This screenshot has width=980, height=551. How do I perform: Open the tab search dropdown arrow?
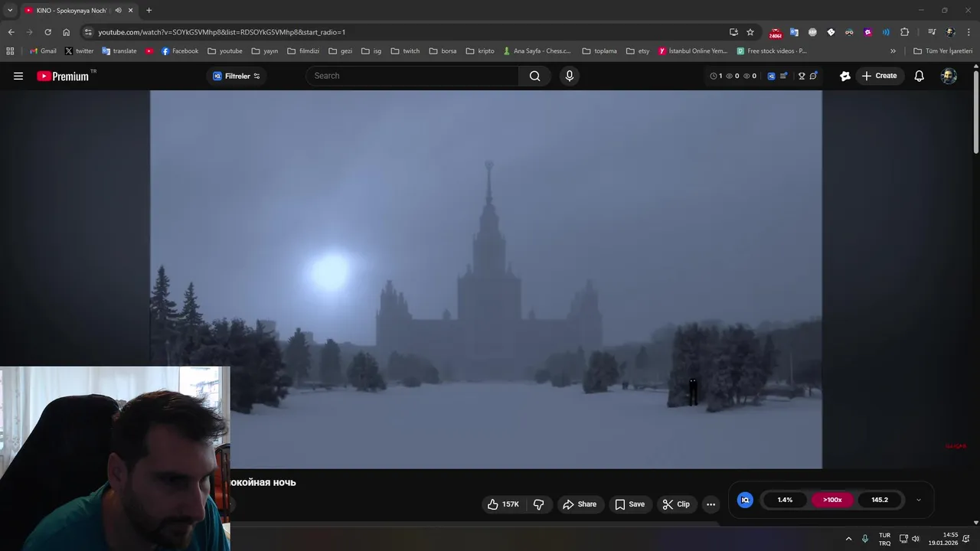[10, 10]
